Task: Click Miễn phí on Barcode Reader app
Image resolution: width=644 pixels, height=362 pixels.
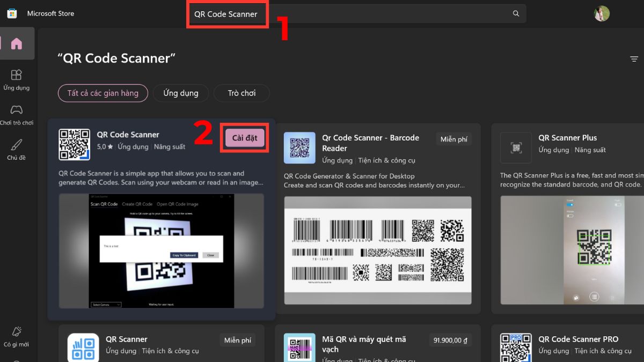Action: point(453,139)
